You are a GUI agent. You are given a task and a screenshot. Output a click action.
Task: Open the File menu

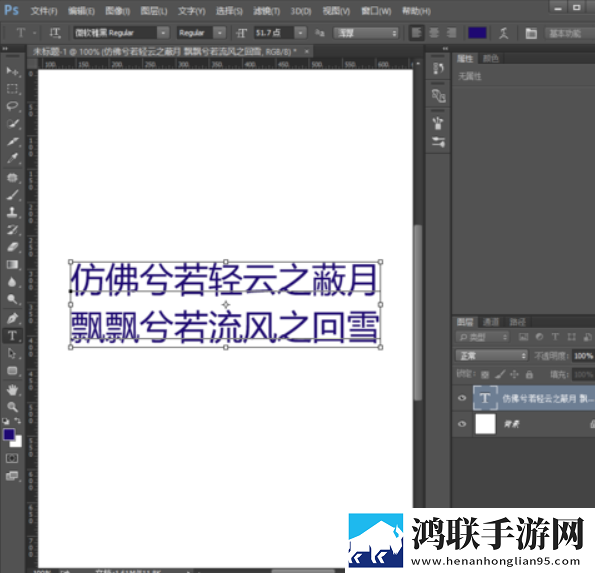[x=44, y=11]
